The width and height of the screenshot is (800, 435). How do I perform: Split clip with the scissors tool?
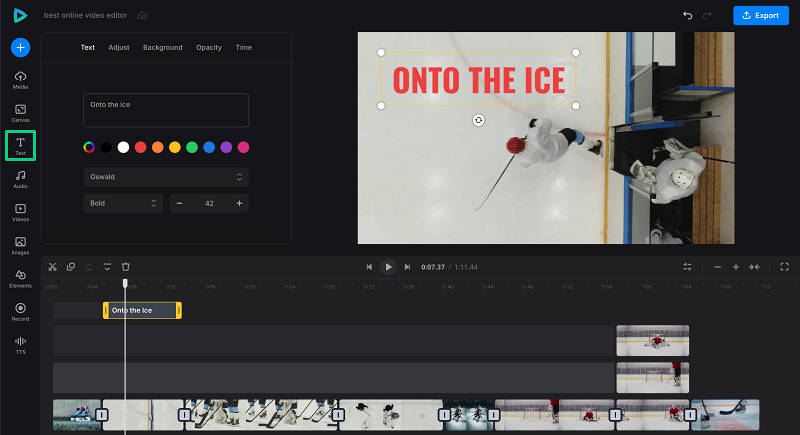pos(53,267)
